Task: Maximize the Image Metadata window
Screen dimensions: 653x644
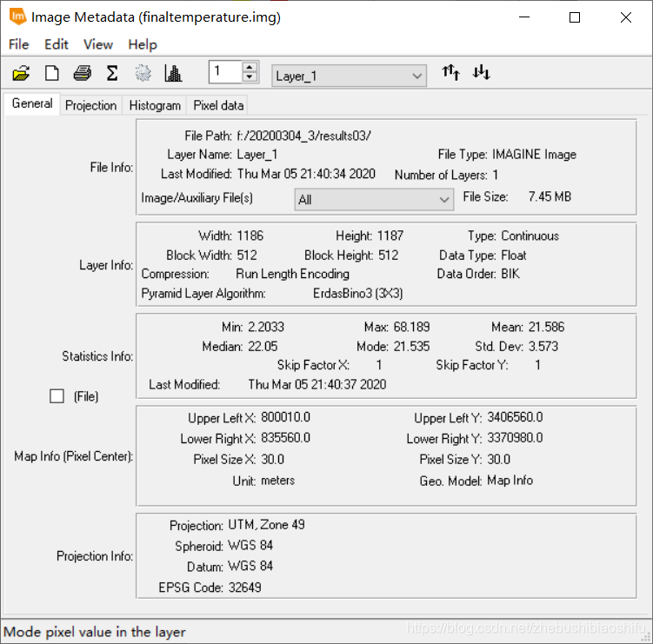Action: pyautogui.click(x=575, y=17)
